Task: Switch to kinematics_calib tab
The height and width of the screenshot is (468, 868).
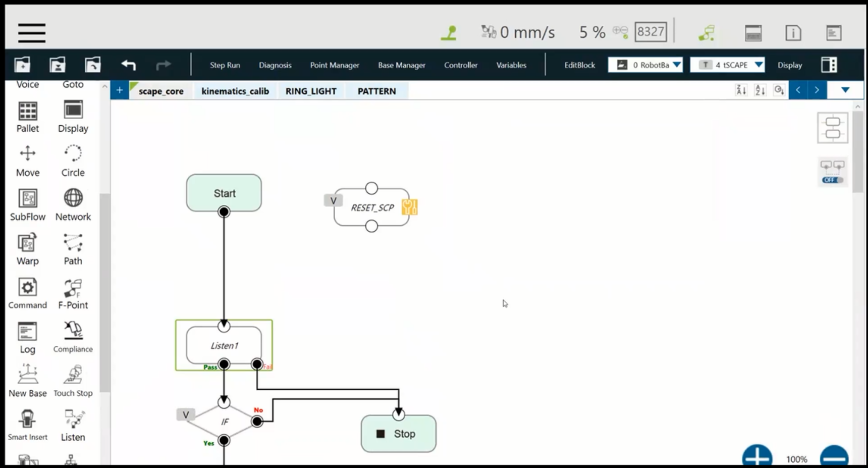Action: coord(235,91)
